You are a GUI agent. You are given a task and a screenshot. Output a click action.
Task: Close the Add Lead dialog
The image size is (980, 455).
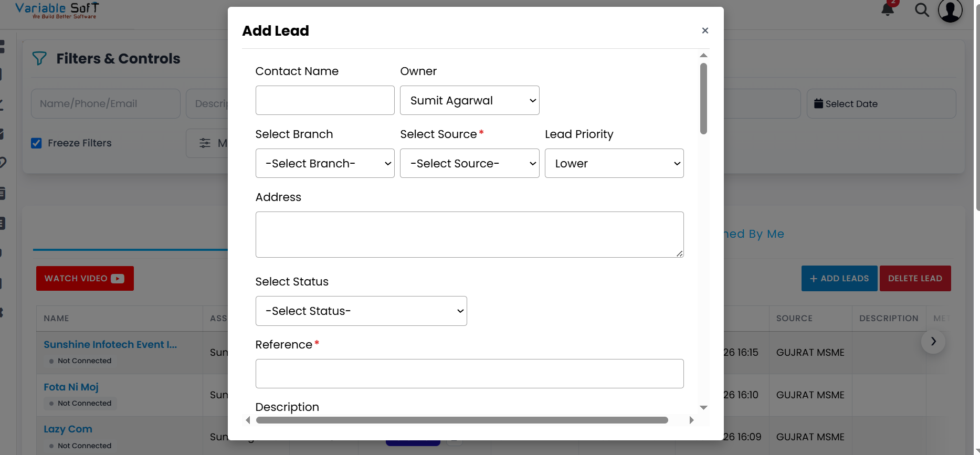tap(705, 30)
